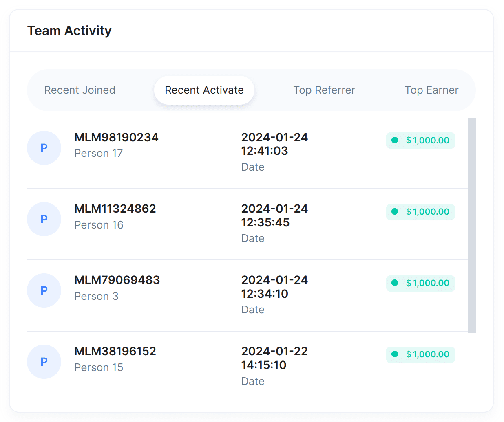Click the 2024-01-22 14:15:10 activation date

click(274, 358)
